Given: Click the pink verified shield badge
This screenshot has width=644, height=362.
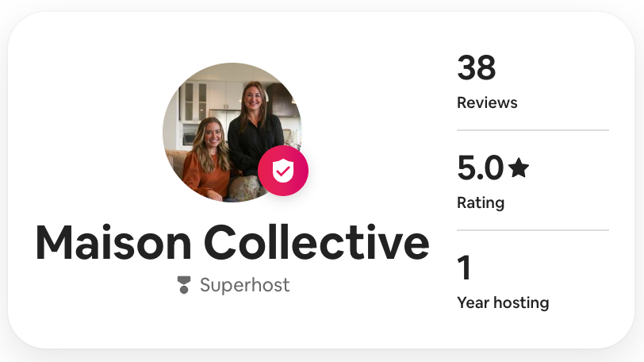Looking at the screenshot, I should 283,171.
